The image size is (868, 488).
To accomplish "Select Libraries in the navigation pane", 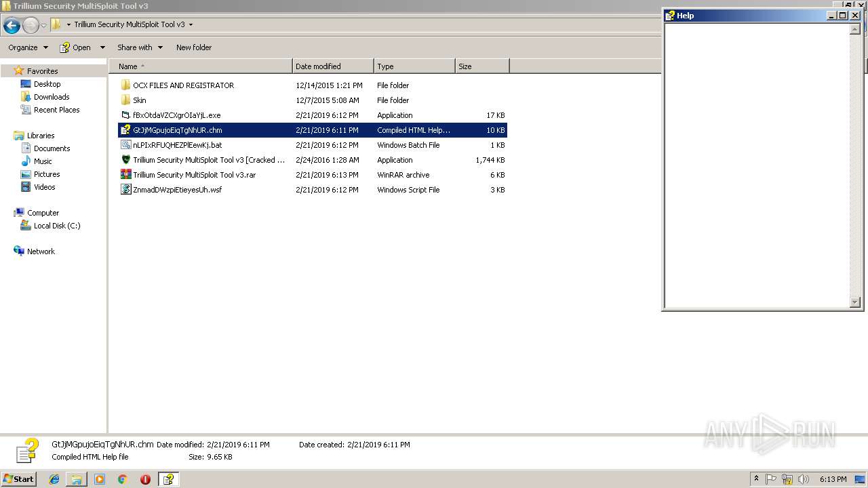I will click(x=41, y=136).
